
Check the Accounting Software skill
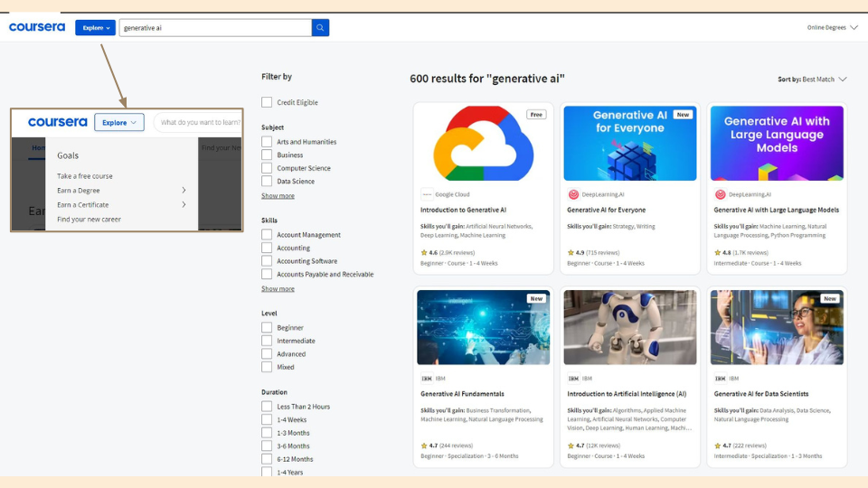coord(267,261)
